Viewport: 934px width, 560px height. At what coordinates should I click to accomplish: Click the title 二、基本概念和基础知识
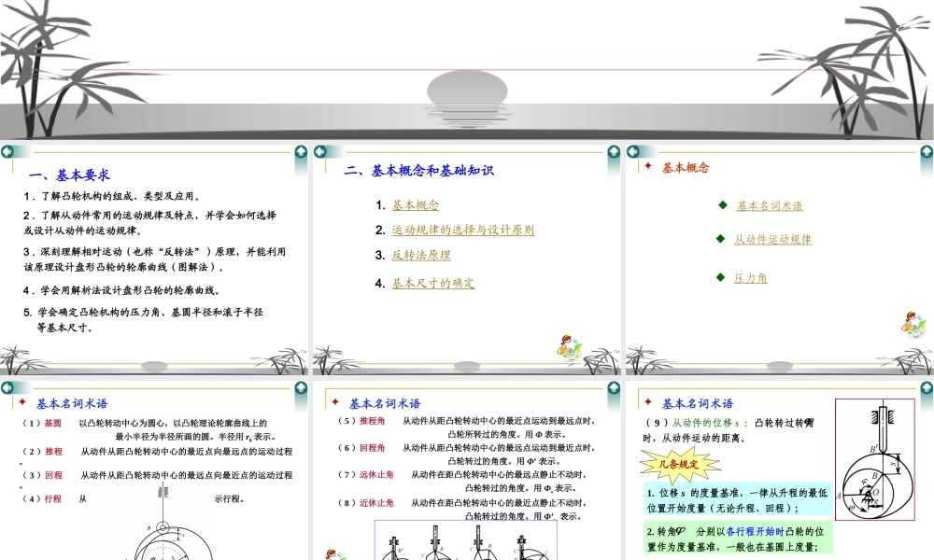click(420, 169)
